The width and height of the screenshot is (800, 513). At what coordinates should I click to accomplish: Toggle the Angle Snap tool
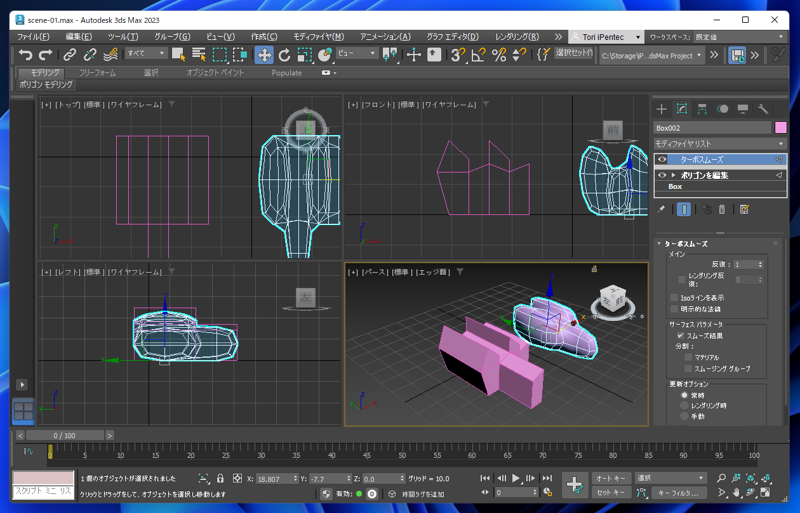click(x=479, y=55)
